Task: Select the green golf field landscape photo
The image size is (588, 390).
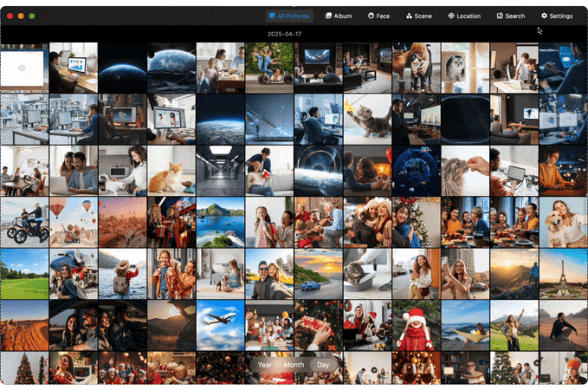Action: pyautogui.click(x=23, y=273)
